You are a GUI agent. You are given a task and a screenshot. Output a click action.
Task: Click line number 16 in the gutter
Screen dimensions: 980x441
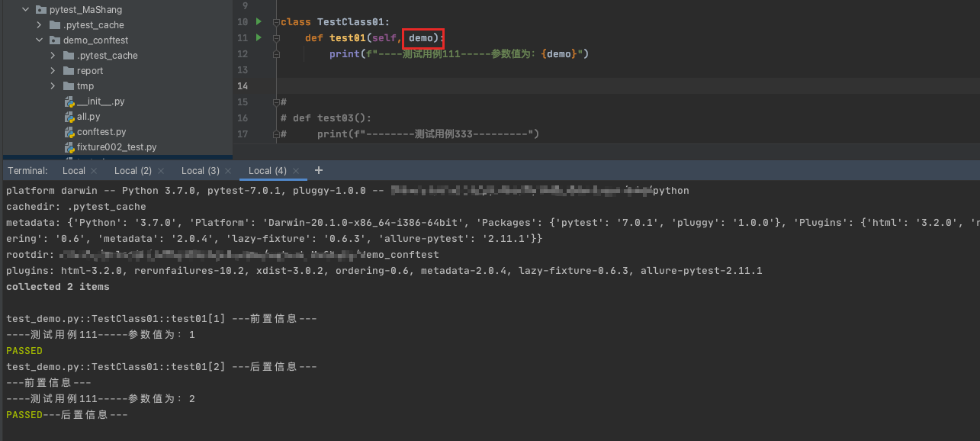click(x=243, y=118)
